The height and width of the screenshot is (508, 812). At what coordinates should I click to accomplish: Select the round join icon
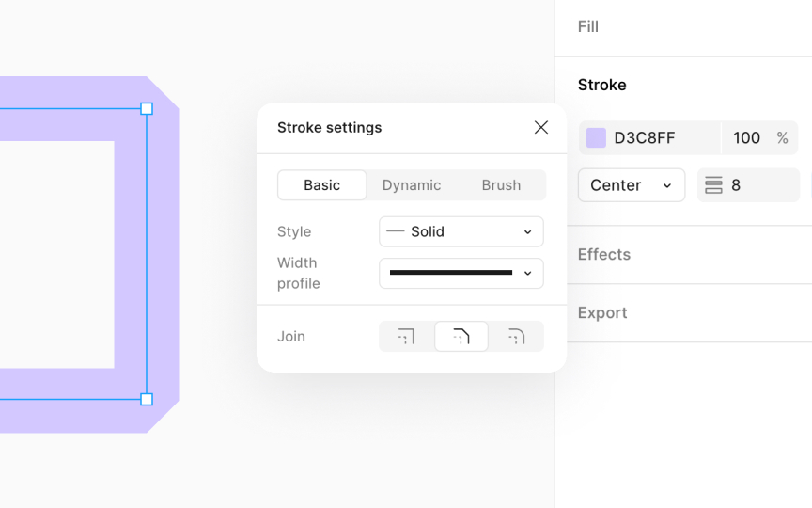coord(516,337)
